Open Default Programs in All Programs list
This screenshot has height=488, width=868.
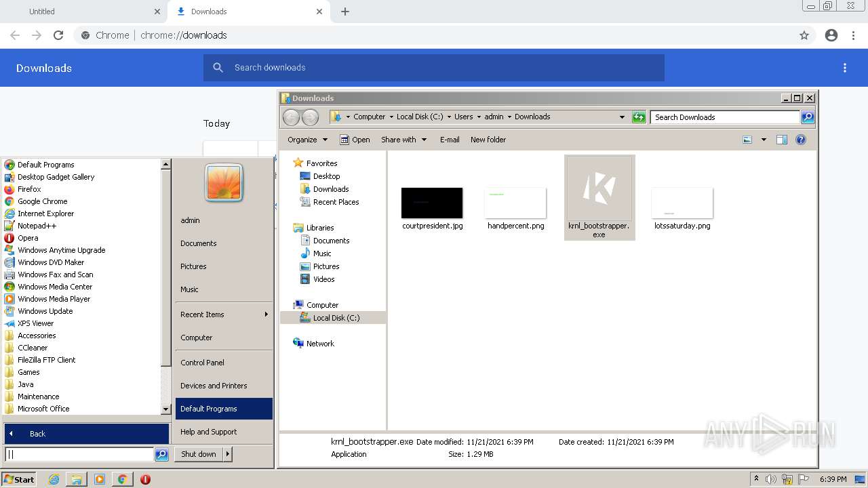pyautogui.click(x=45, y=165)
